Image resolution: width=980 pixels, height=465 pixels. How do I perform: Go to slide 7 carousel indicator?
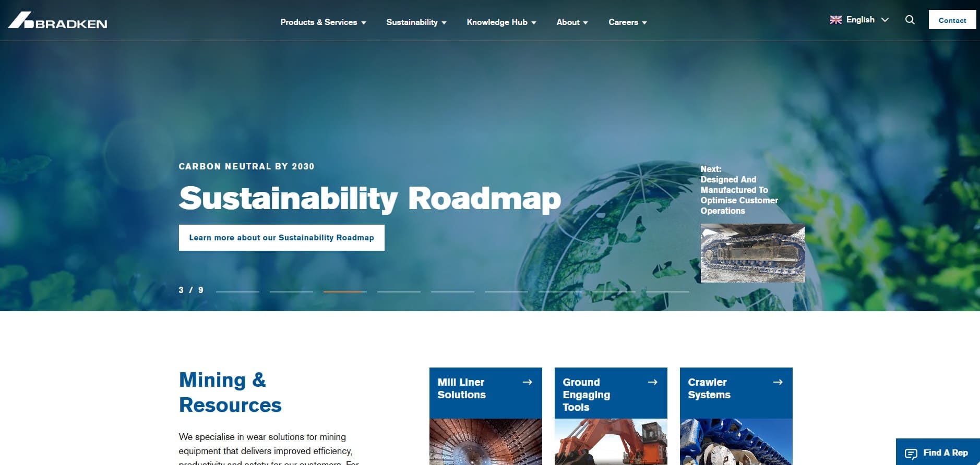coord(560,291)
